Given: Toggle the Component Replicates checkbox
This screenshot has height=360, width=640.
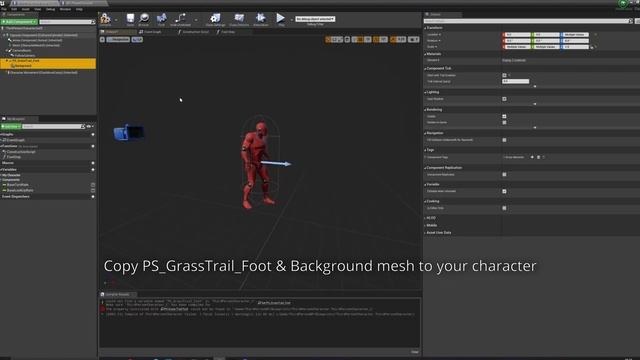Looking at the screenshot, I should tap(504, 175).
